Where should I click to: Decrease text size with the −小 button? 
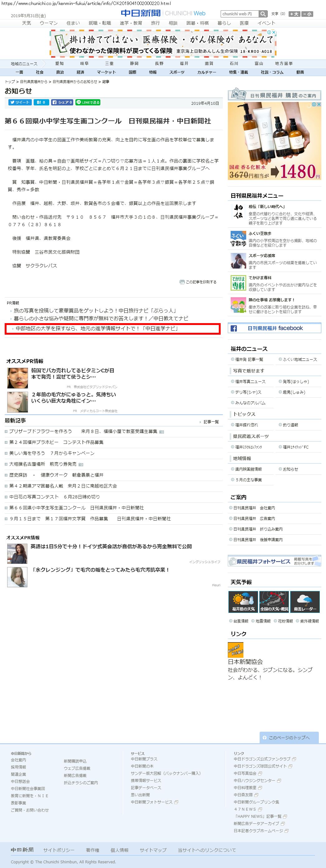(x=307, y=14)
